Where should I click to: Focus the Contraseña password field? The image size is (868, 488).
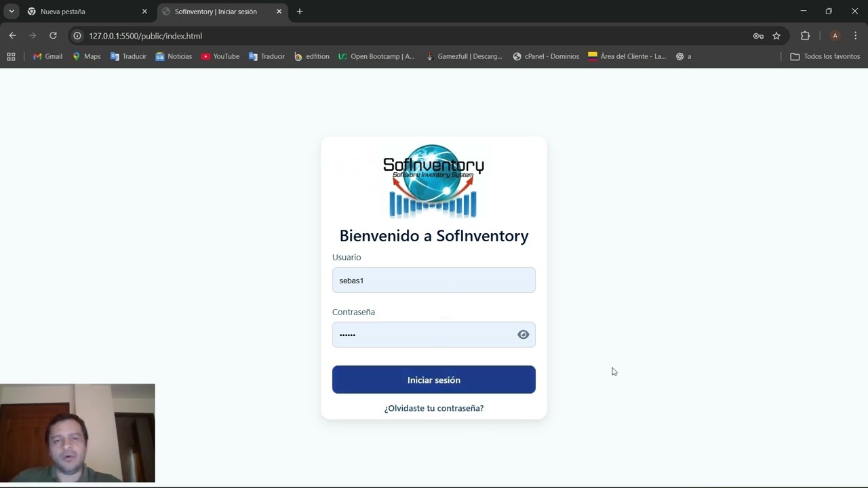coord(434,334)
